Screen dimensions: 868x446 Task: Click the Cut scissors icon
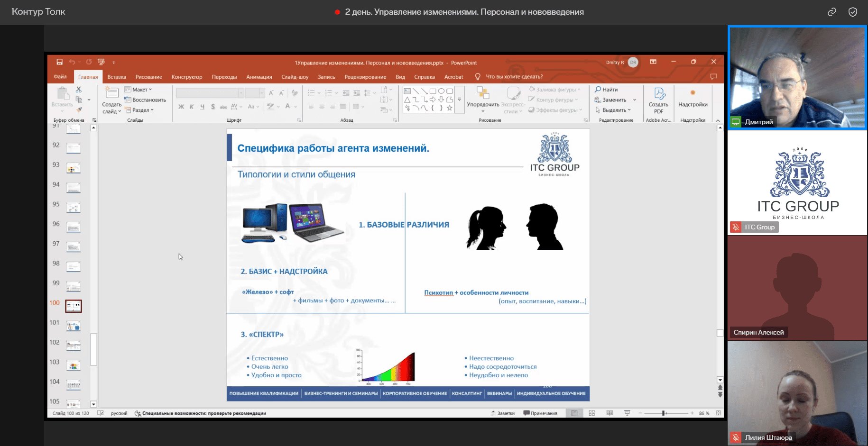[x=79, y=90]
